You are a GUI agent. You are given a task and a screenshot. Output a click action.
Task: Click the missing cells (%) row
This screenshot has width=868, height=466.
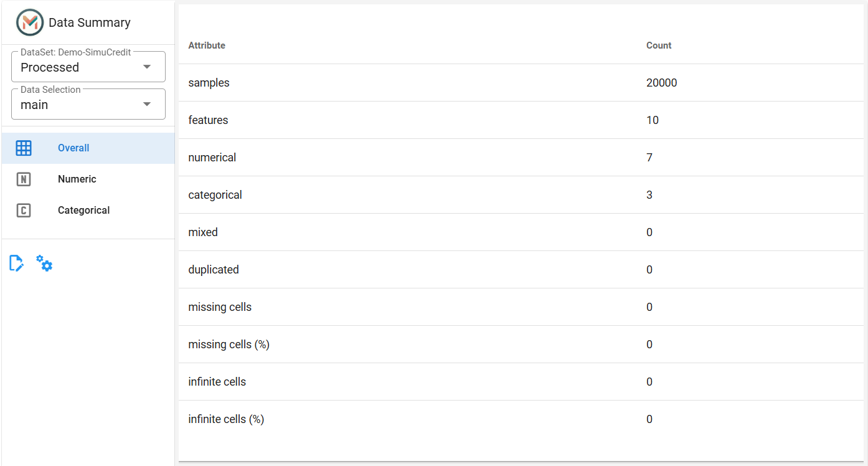521,345
